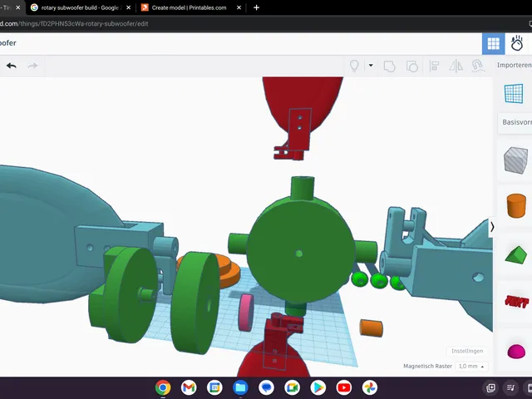The height and width of the screenshot is (399, 532).
Task: Open YouTube from the shelf
Action: [x=343, y=387]
